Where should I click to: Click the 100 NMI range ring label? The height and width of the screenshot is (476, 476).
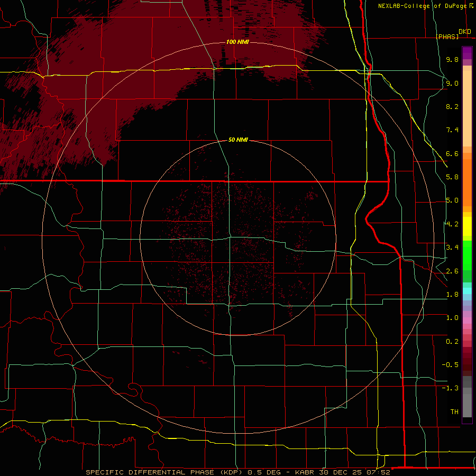coord(237,42)
